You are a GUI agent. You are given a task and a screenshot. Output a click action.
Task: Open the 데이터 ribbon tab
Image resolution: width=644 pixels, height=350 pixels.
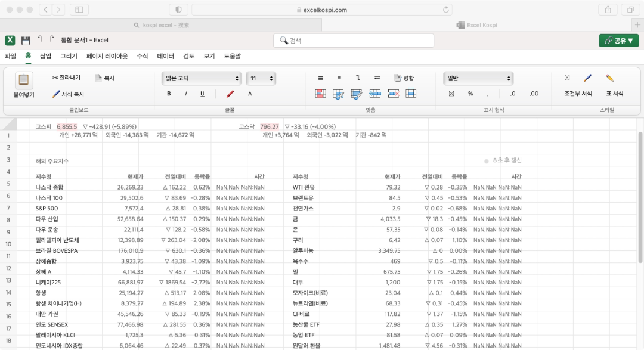coord(166,56)
